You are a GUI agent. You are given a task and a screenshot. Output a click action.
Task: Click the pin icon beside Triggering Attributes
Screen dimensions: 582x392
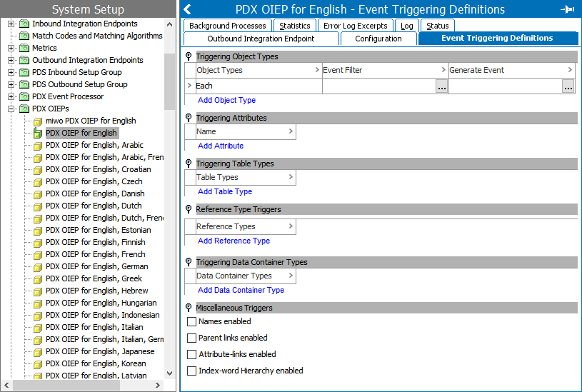tap(189, 118)
